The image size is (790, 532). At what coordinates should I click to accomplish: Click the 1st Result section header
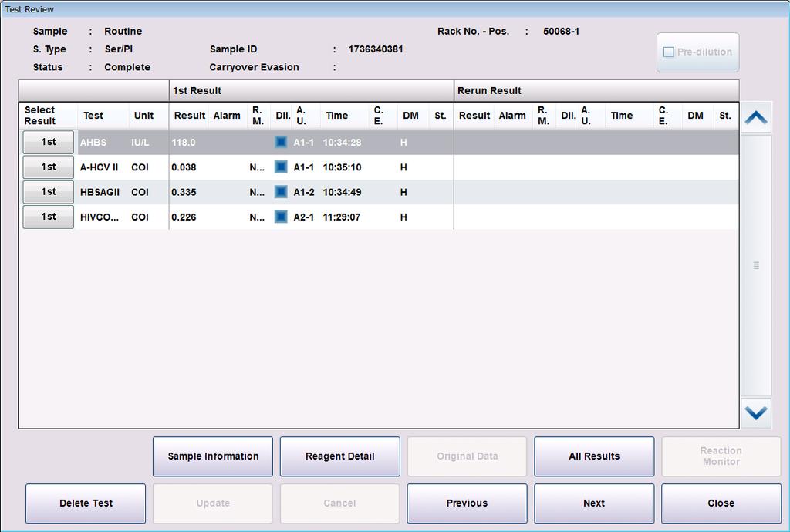(x=312, y=91)
